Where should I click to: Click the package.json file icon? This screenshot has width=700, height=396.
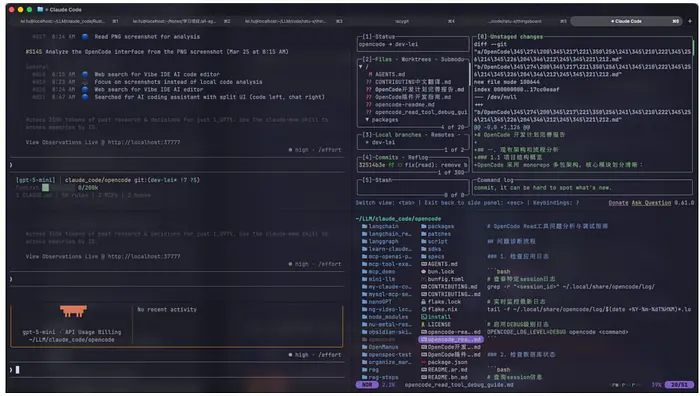[x=424, y=362]
